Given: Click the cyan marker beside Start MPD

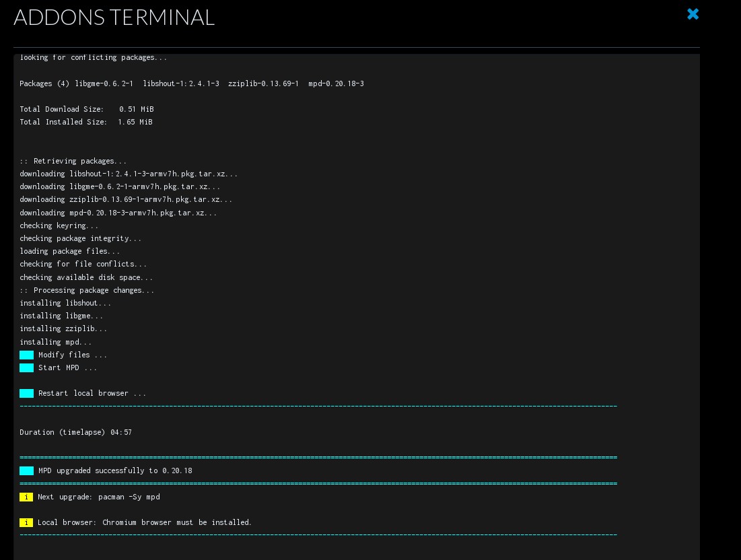Looking at the screenshot, I should tap(26, 367).
